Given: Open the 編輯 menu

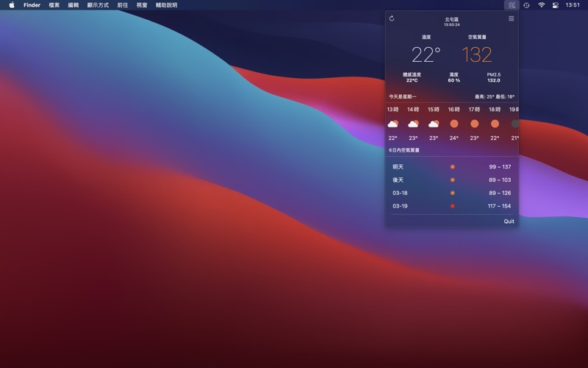Looking at the screenshot, I should [73, 5].
